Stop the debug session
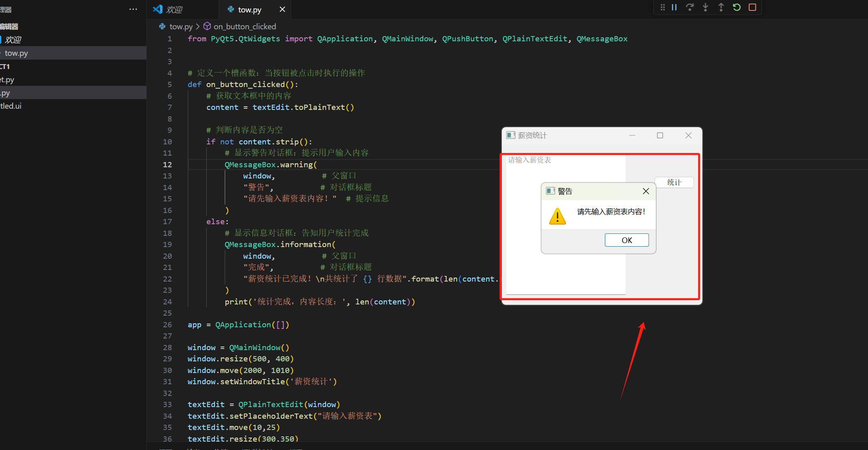 (752, 7)
